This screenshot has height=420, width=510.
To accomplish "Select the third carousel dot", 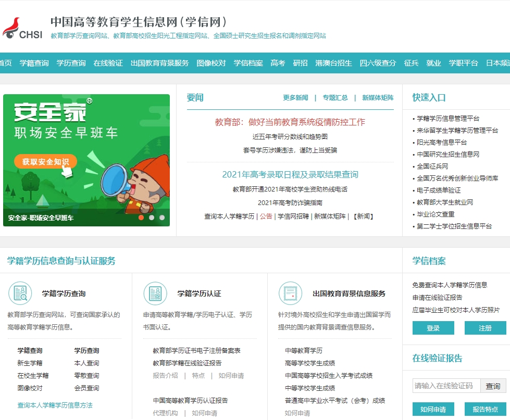I will [162, 218].
